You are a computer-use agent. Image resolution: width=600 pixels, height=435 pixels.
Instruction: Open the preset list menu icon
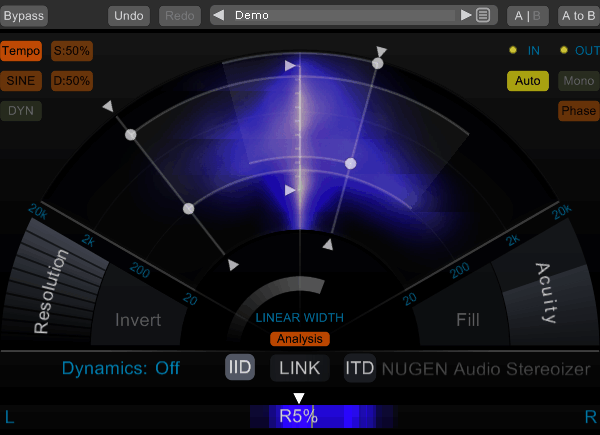coord(484,16)
